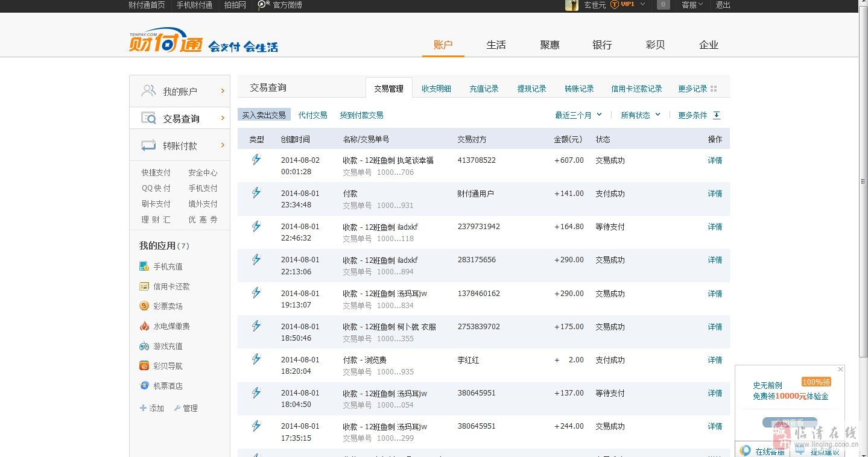This screenshot has width=868, height=457.
Task: Open utilities payment (水电煤缴费) flame icon
Action: [144, 326]
